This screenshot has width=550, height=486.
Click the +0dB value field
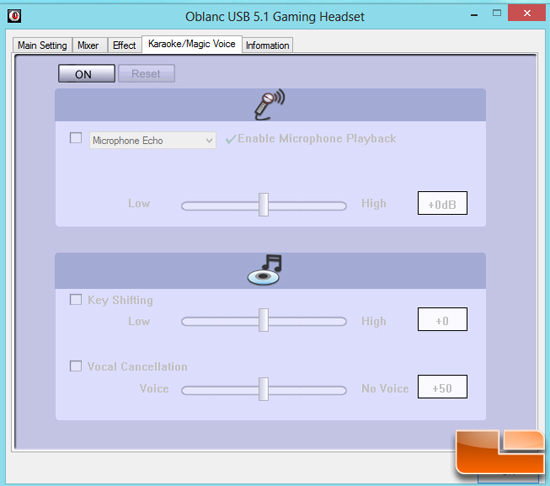click(x=442, y=203)
